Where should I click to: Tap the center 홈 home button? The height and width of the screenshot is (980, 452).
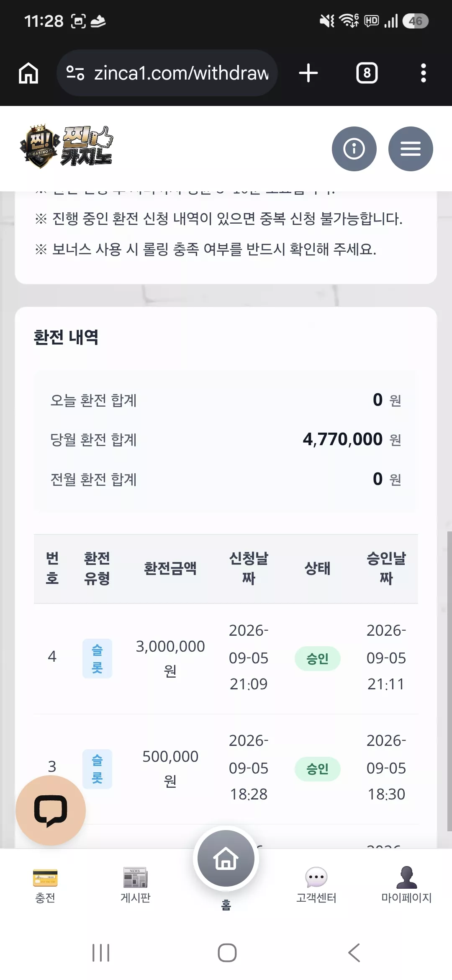click(226, 859)
